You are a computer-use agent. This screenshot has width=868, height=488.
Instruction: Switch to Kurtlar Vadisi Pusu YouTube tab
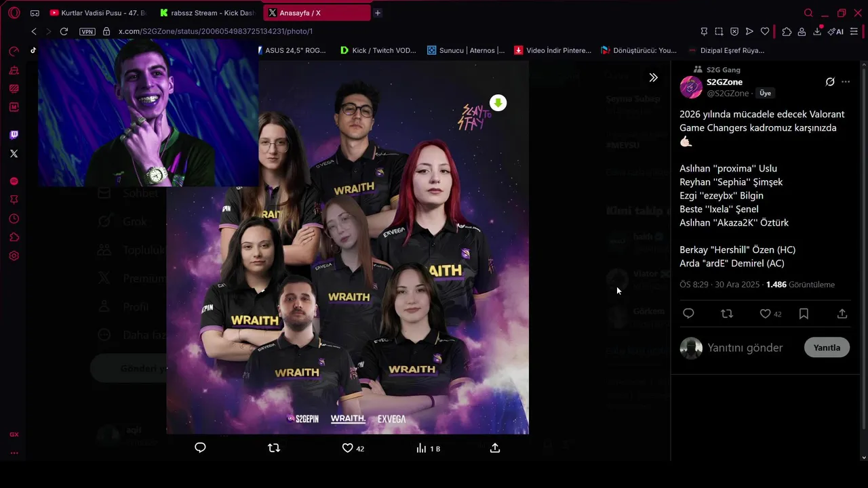[98, 13]
